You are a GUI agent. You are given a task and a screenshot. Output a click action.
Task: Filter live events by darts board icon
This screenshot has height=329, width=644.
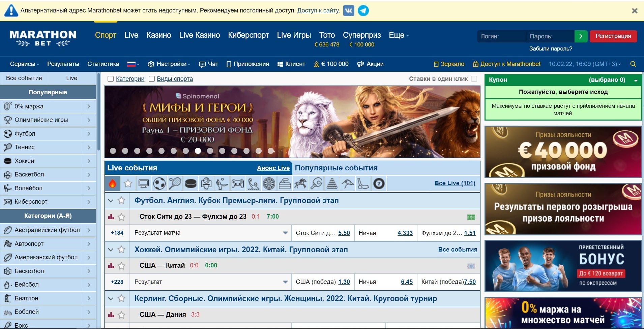[269, 184]
